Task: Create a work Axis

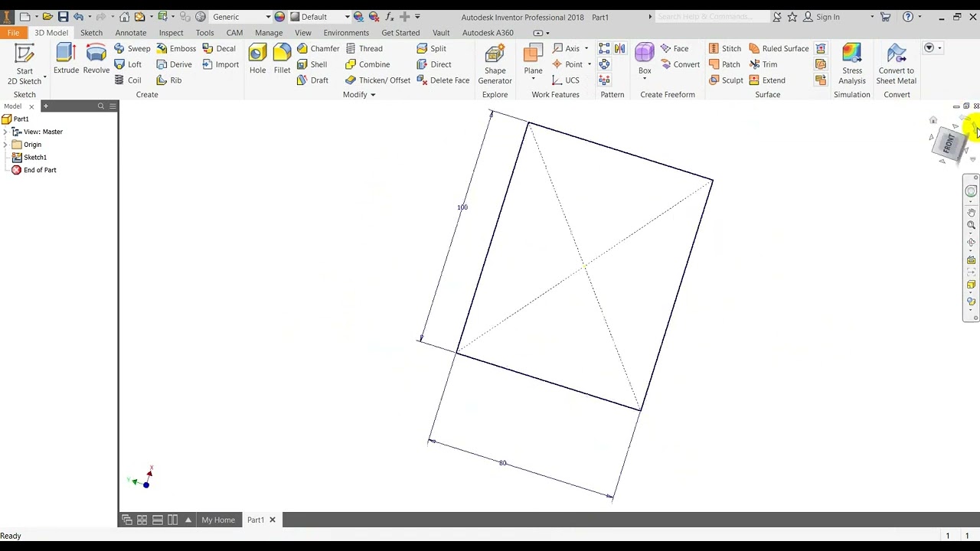Action: click(x=566, y=48)
